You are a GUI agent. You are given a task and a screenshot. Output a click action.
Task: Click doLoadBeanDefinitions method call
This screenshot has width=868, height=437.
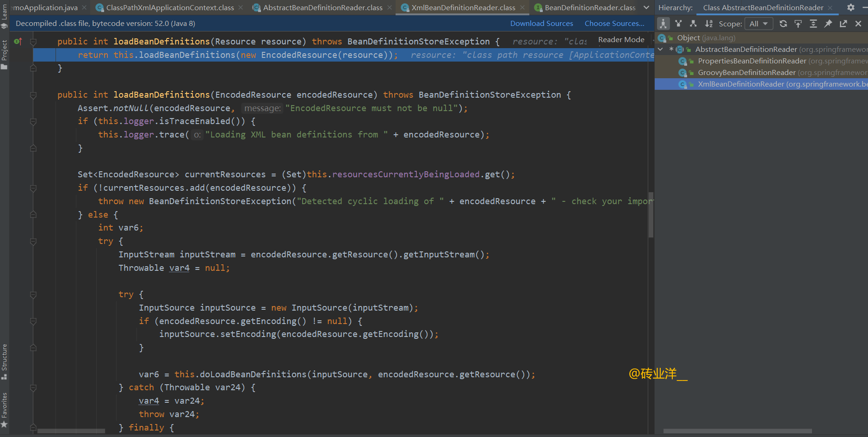click(253, 375)
